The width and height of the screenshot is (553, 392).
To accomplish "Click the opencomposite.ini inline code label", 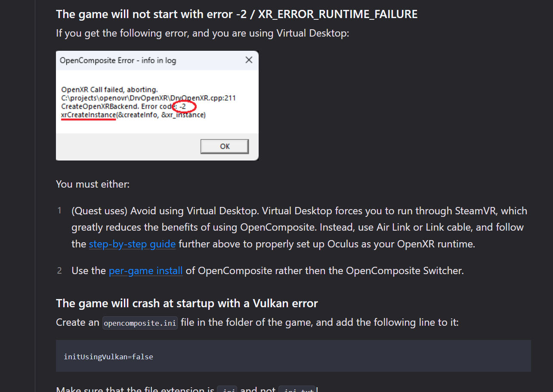I will coord(140,323).
